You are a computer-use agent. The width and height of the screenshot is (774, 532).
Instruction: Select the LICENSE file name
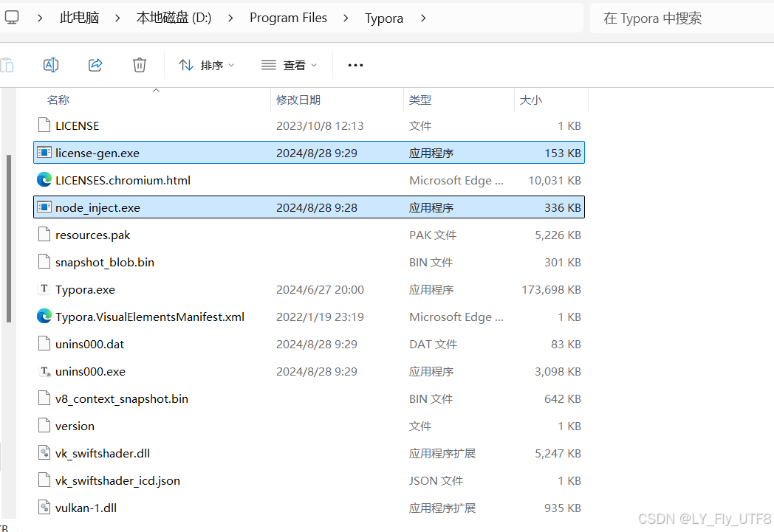[x=77, y=125]
